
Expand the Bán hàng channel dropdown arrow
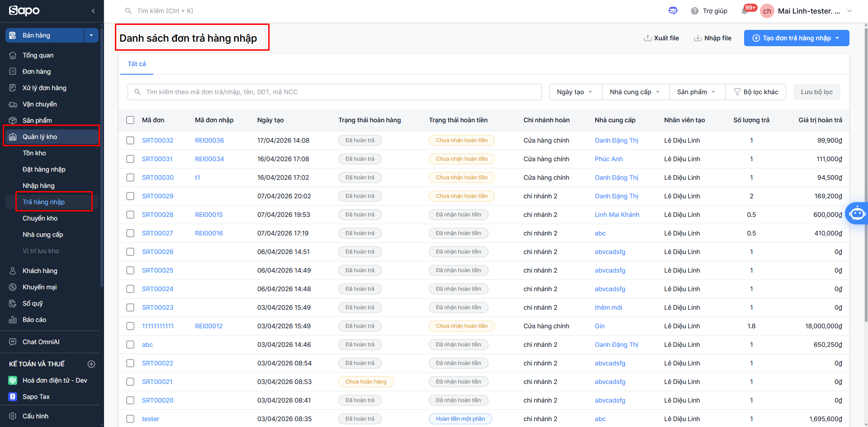[x=91, y=35]
